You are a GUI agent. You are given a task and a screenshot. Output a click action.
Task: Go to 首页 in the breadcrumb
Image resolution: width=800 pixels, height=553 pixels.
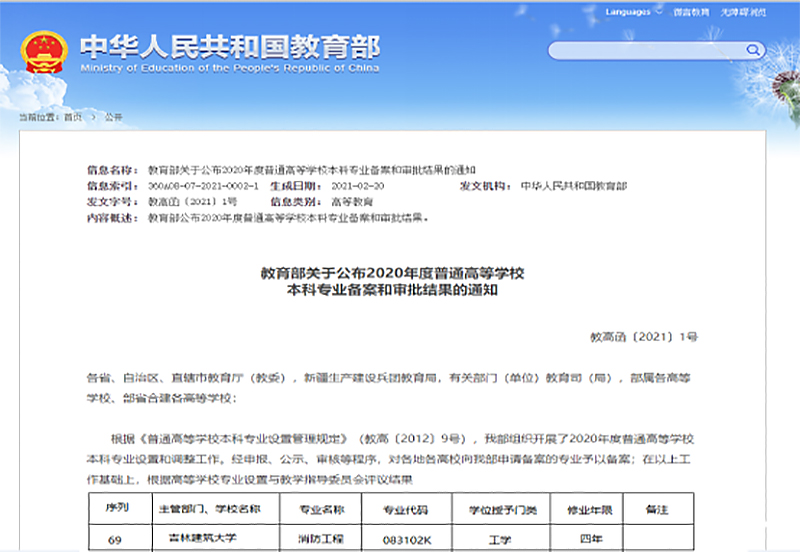72,117
